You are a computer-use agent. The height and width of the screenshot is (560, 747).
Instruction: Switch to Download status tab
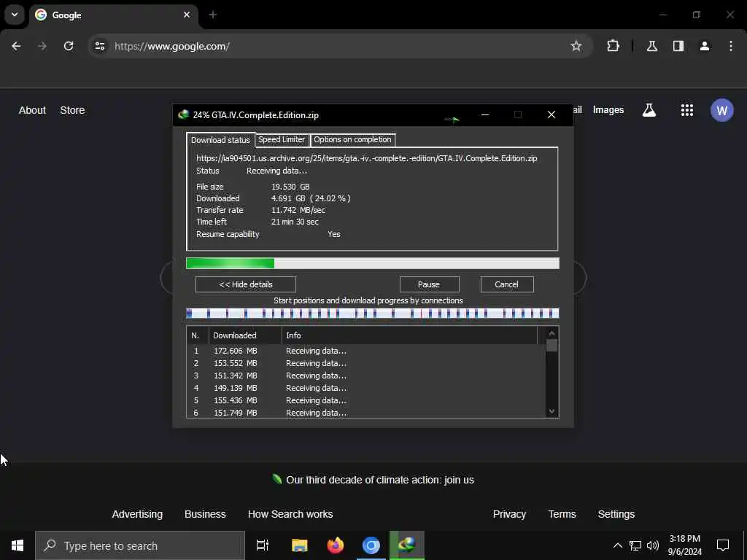click(x=220, y=140)
